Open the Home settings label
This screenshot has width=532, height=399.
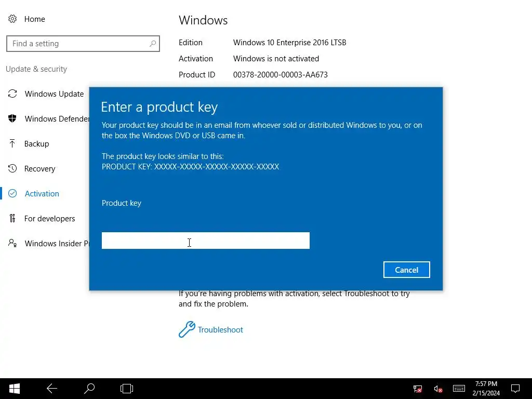pyautogui.click(x=35, y=19)
